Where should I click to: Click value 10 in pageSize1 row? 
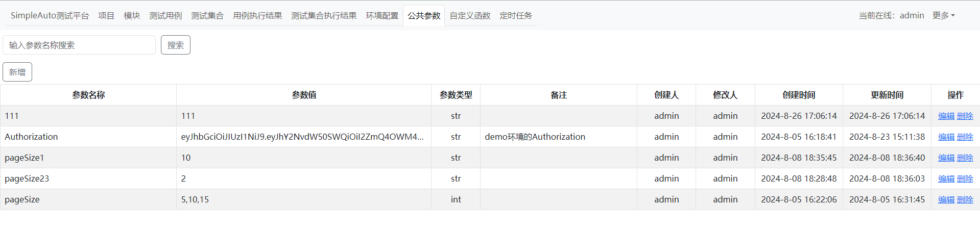pos(304,158)
